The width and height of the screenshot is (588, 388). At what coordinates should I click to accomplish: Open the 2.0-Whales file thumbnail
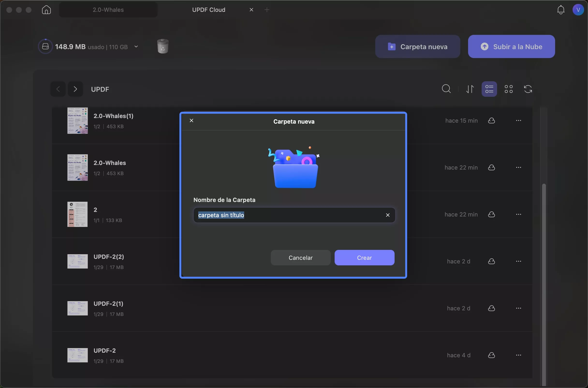(x=78, y=168)
